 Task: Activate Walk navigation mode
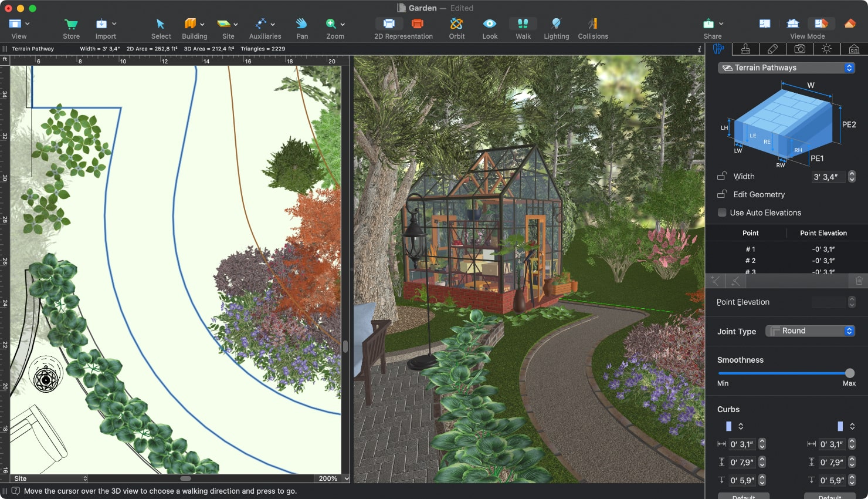523,23
